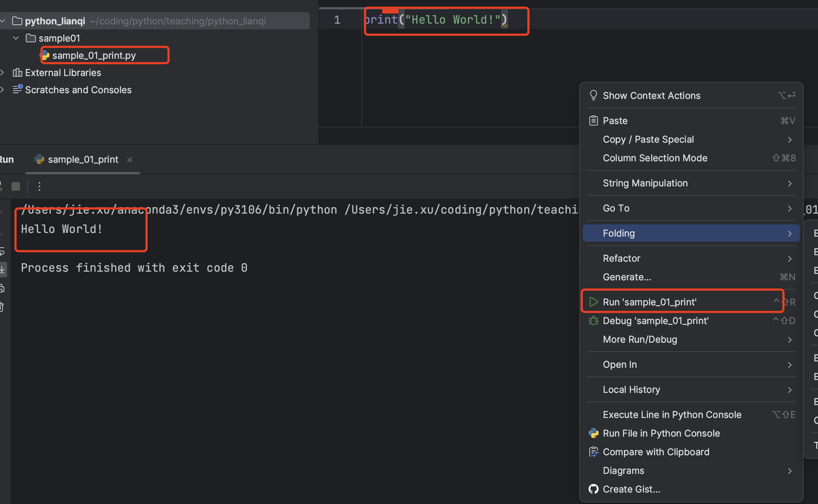
Task: Click the Compare with Clipboard icon
Action: [x=594, y=452]
